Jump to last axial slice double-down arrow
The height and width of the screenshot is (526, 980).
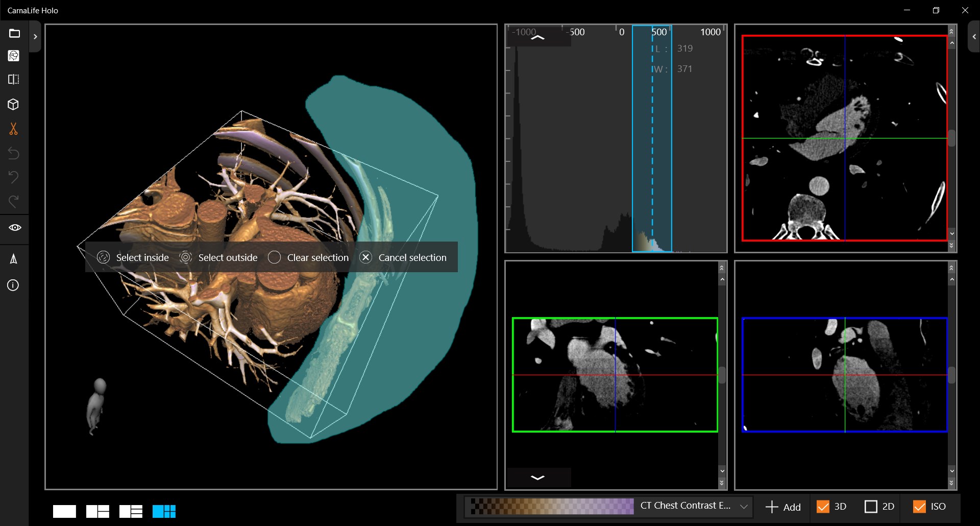point(951,246)
